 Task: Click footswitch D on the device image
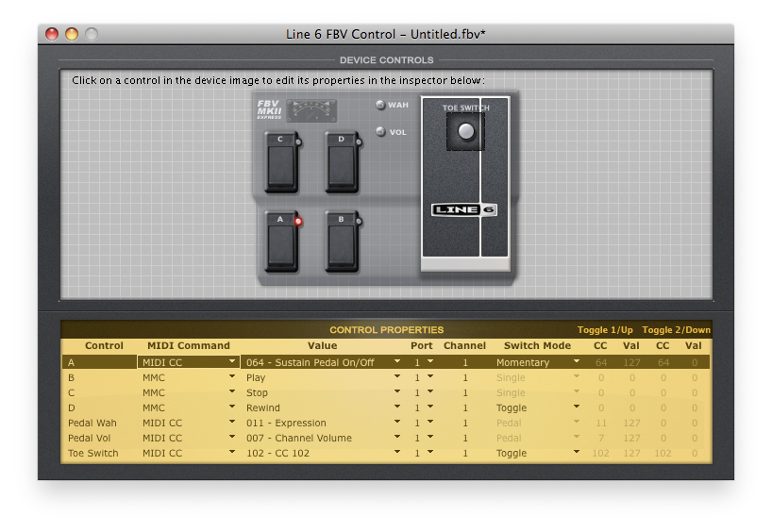342,161
